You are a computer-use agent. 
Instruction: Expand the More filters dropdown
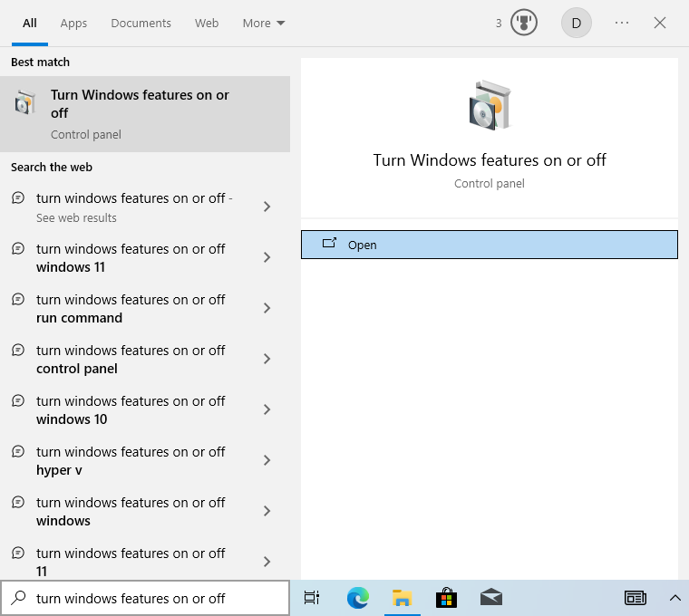click(x=264, y=23)
